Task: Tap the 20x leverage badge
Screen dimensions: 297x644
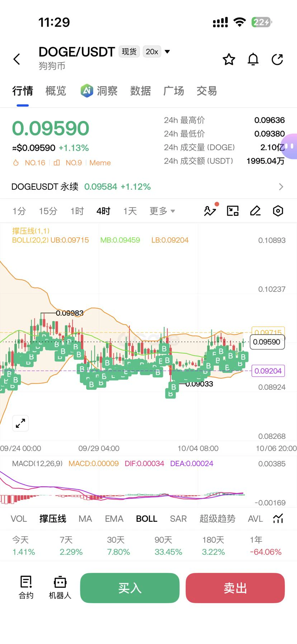Action: (152, 52)
